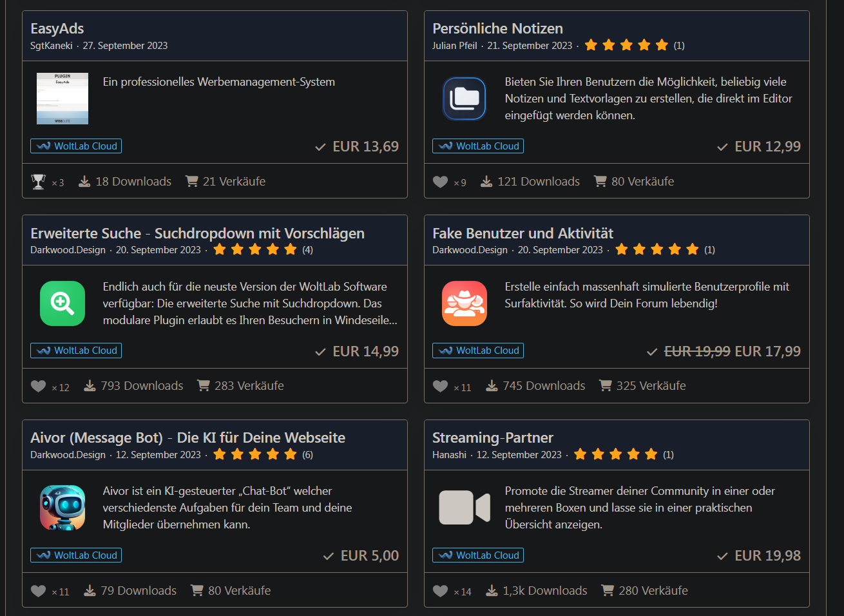The image size is (844, 616).
Task: Click the Fake Benutzer orange users icon
Action: pos(464,303)
